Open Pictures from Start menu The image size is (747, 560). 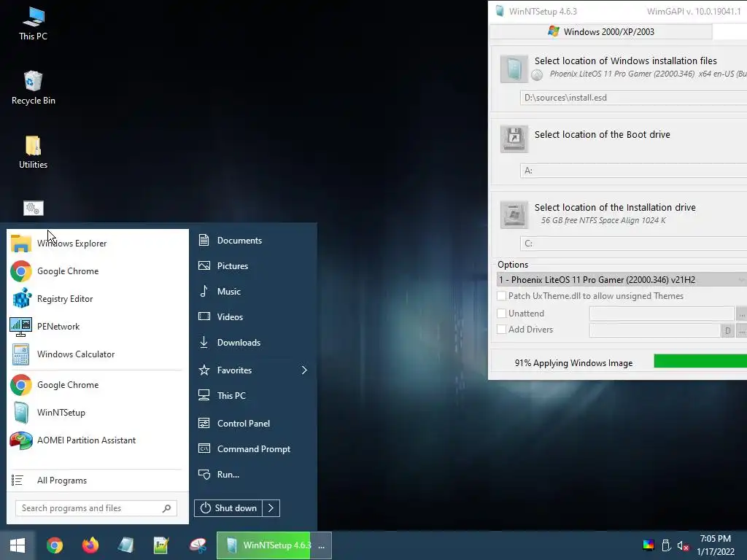click(252, 265)
